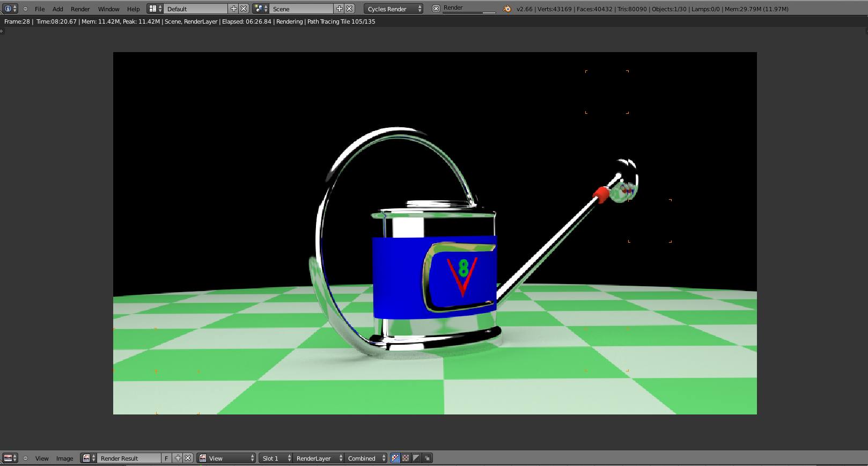Click the rendered watering can image
The image size is (868, 466).
pos(435,233)
